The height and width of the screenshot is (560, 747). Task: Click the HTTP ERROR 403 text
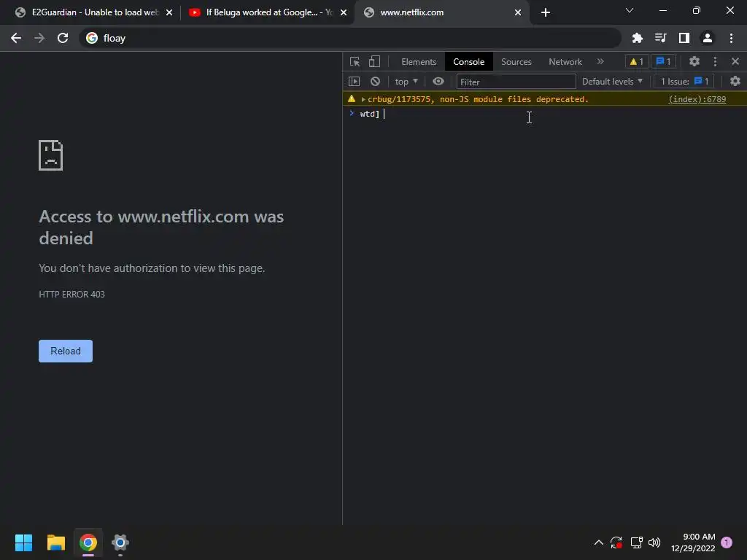coord(72,295)
